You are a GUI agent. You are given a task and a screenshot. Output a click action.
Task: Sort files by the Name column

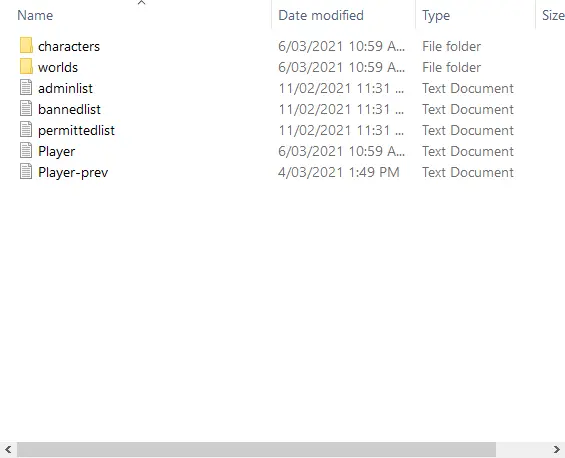tap(35, 15)
